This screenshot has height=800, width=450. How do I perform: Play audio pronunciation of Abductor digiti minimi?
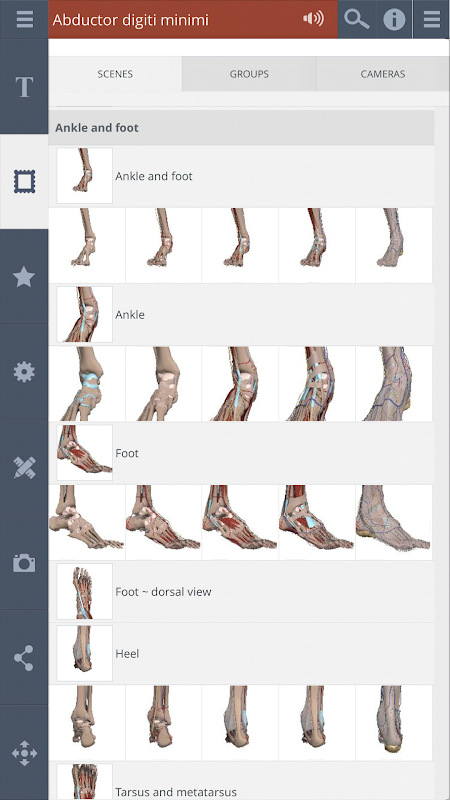click(x=313, y=19)
